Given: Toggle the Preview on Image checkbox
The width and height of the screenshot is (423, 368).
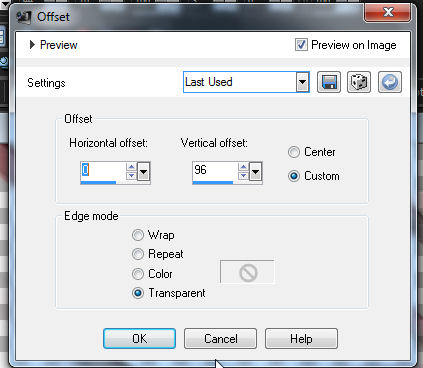Looking at the screenshot, I should click(301, 45).
